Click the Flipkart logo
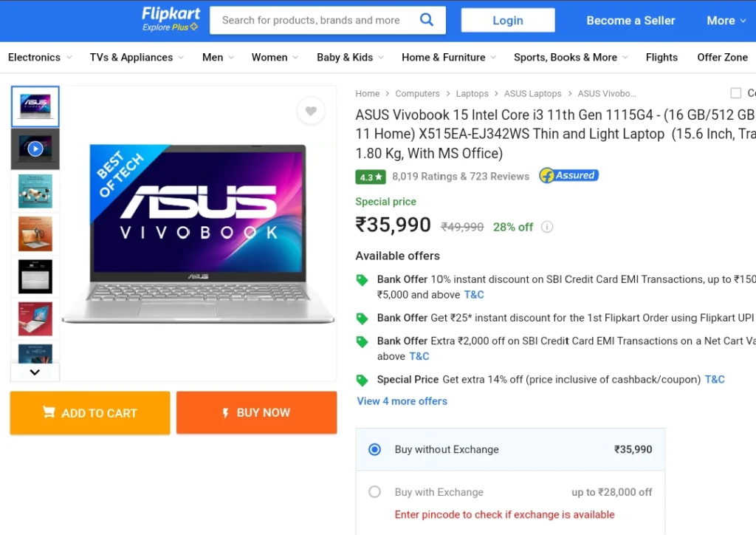Viewport: 756px width, 535px height. click(x=171, y=19)
